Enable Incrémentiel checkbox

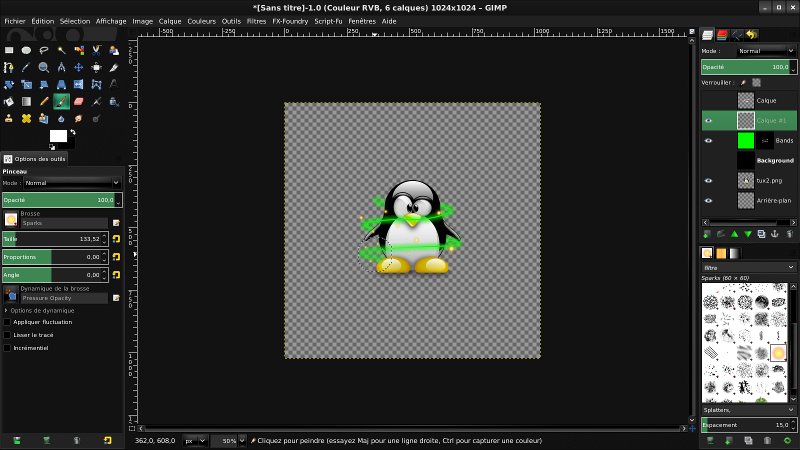[7, 348]
